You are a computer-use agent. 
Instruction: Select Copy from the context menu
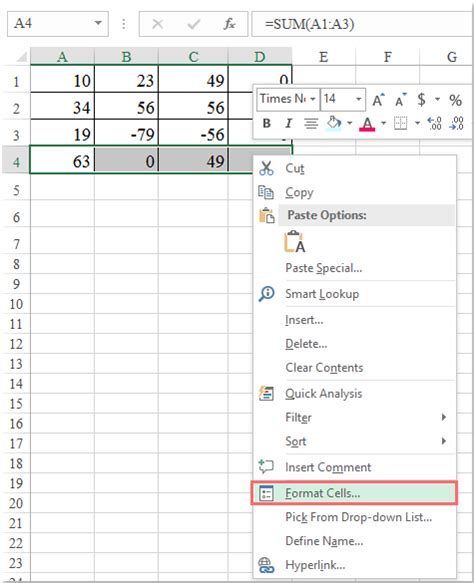(354, 193)
